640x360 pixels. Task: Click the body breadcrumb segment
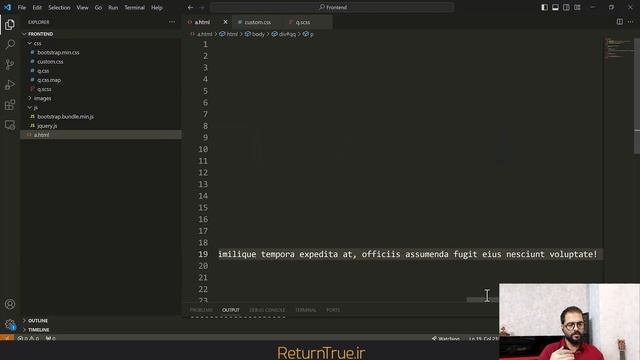(x=255, y=34)
